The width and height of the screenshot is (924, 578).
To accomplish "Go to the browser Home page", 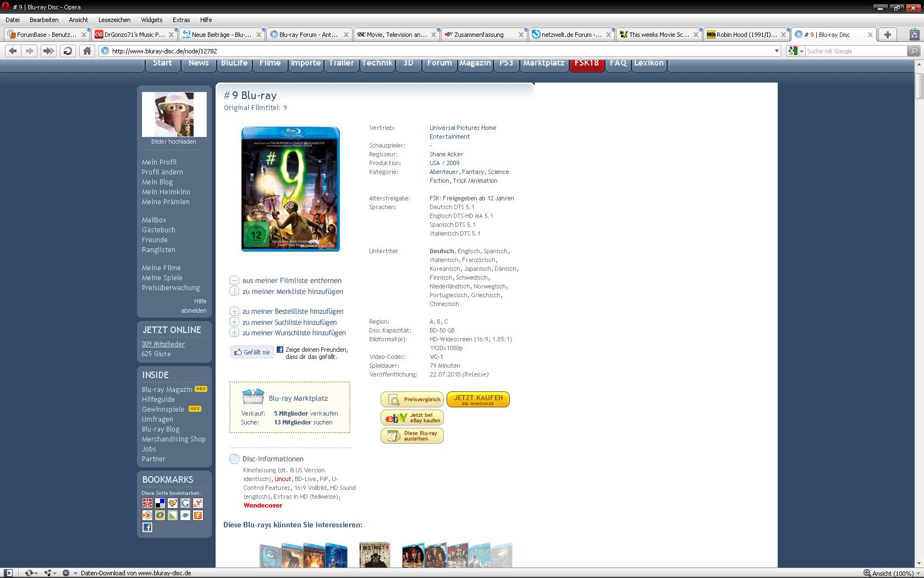I will coord(87,51).
